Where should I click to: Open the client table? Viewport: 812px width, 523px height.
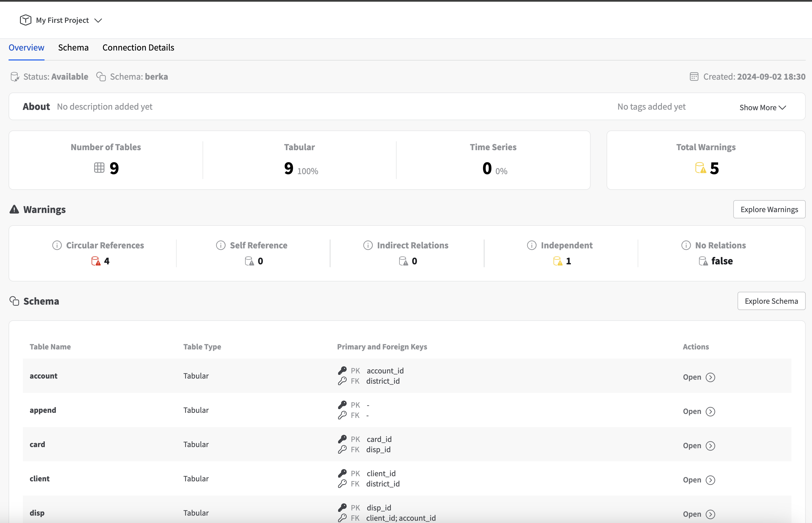point(699,480)
